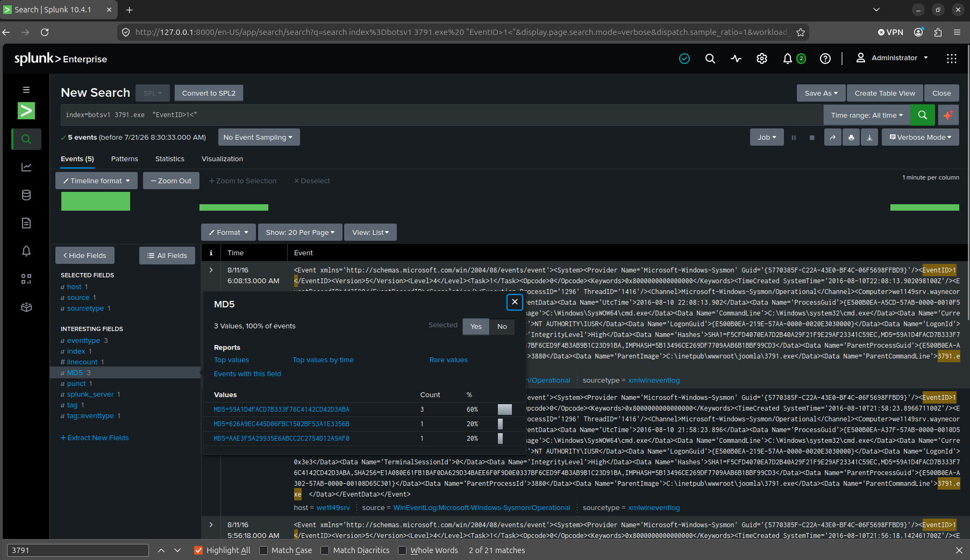Image resolution: width=970 pixels, height=560 pixels.
Task: Open the Help question mark icon
Action: coord(825,59)
